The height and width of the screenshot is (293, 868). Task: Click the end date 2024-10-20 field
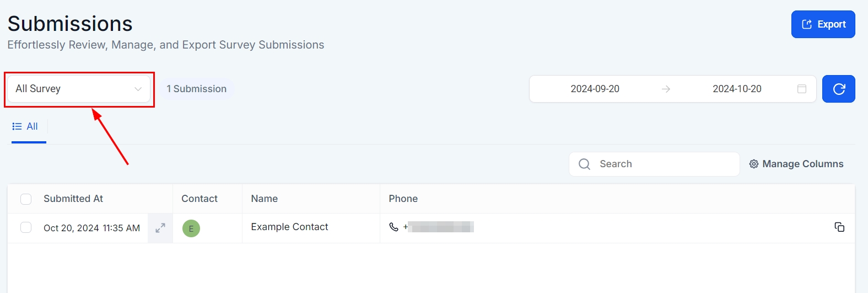tap(737, 89)
